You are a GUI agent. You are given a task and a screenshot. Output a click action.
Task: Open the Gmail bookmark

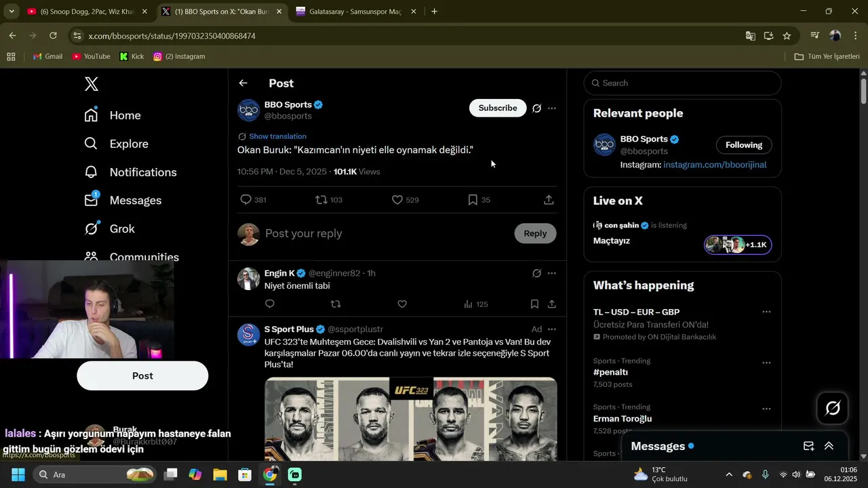[x=47, y=56]
